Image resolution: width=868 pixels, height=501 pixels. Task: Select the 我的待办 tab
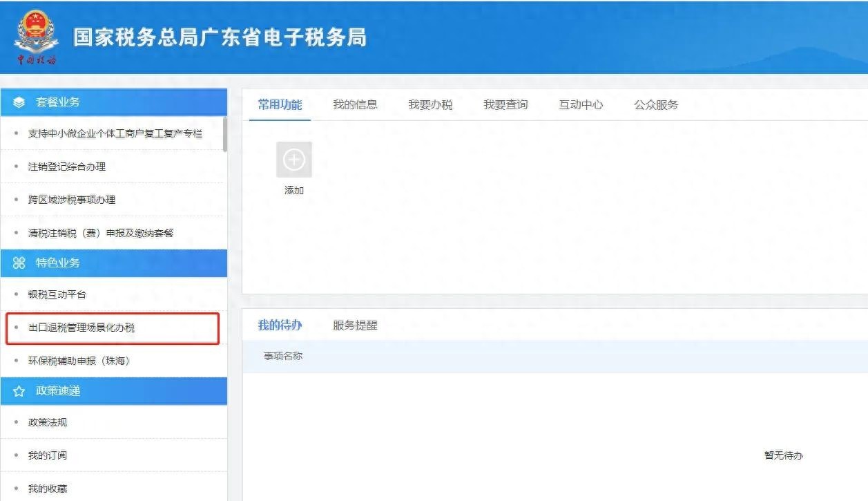280,325
